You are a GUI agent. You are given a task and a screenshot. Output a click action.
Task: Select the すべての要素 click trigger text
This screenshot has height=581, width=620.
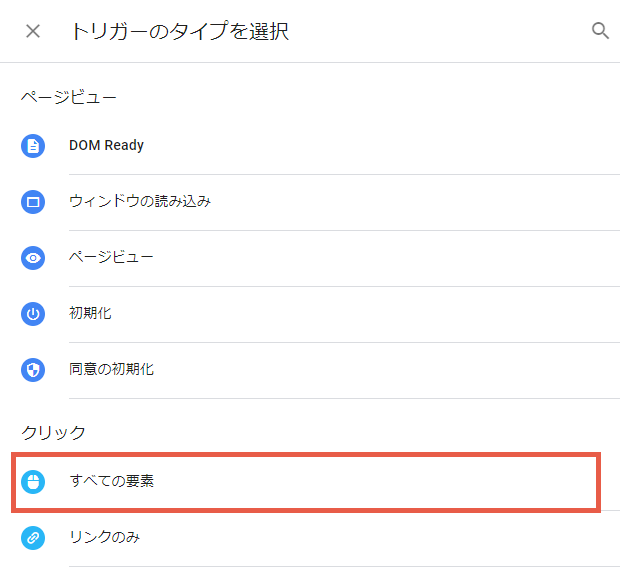point(112,481)
